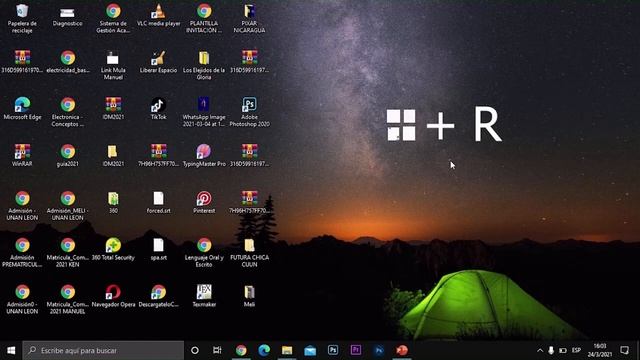Viewport: 640px width, 360px height.
Task: Open Cortana circle on taskbar
Action: click(x=195, y=350)
